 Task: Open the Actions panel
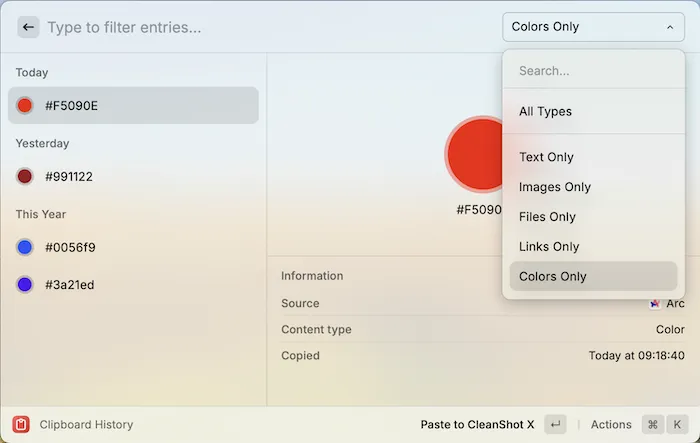(x=611, y=424)
